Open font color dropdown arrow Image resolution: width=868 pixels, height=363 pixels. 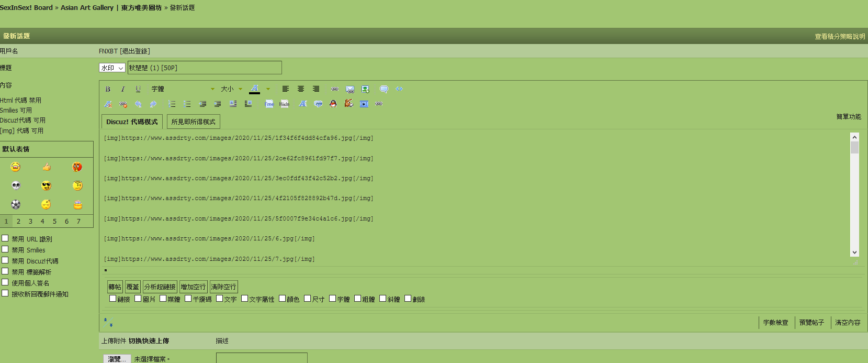268,89
